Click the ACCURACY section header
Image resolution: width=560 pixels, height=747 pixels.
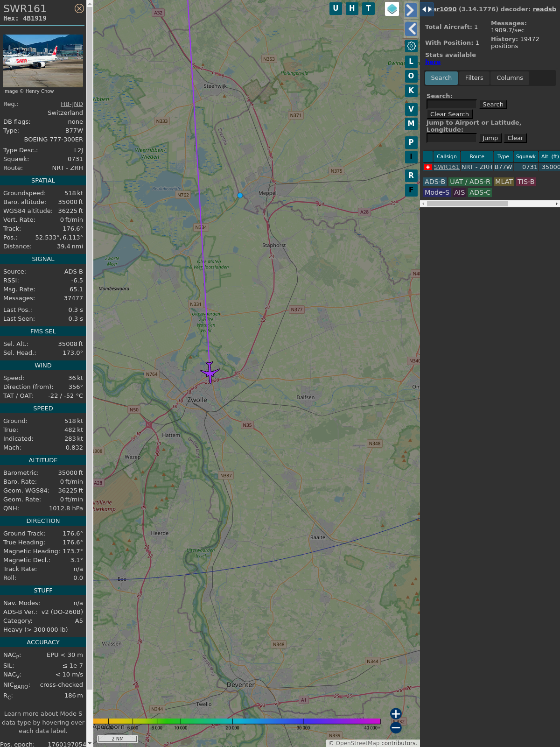43,642
